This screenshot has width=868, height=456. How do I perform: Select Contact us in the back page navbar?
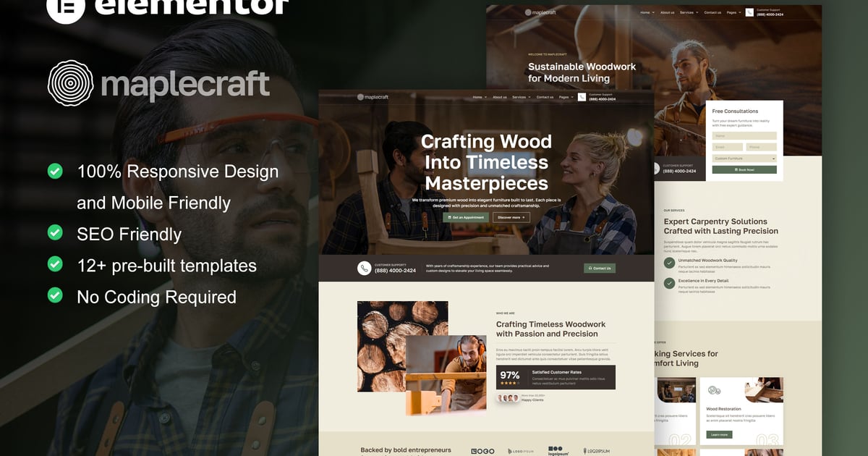pos(712,12)
